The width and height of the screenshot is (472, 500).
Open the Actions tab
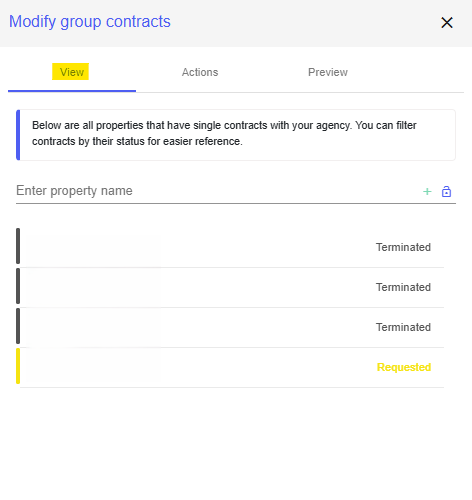click(x=200, y=72)
